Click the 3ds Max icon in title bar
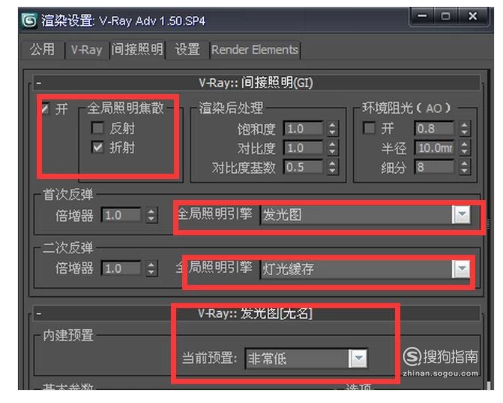This screenshot has height=403, width=503. [29, 21]
